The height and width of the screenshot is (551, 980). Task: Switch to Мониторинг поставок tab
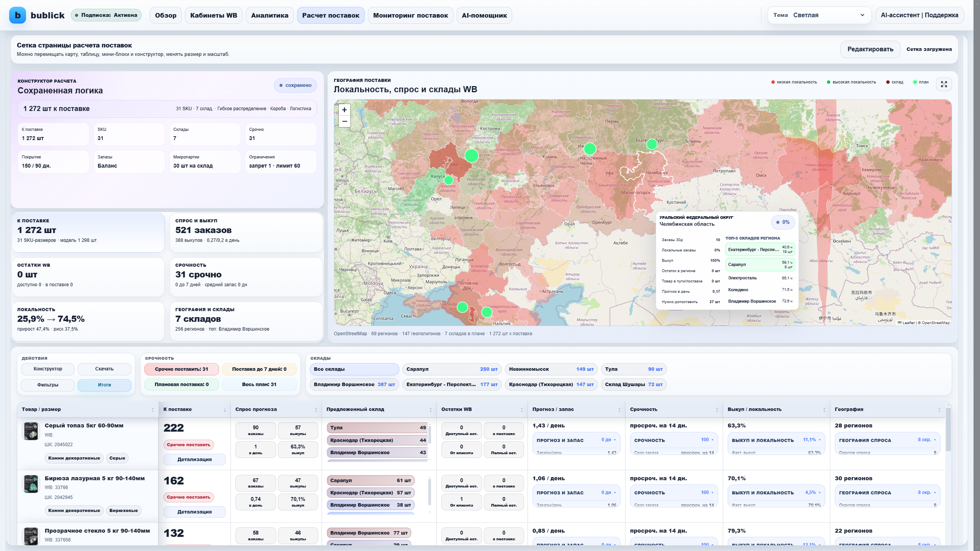[x=410, y=15]
